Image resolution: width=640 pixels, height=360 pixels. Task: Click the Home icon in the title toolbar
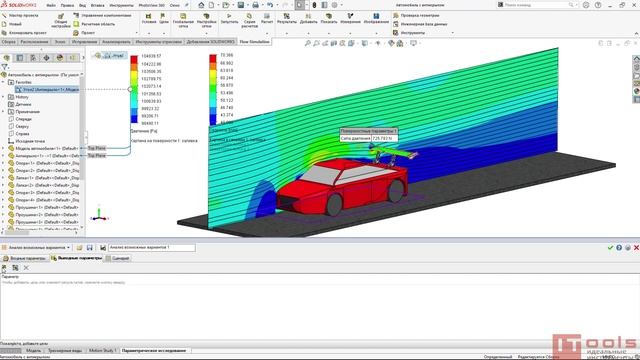point(201,5)
